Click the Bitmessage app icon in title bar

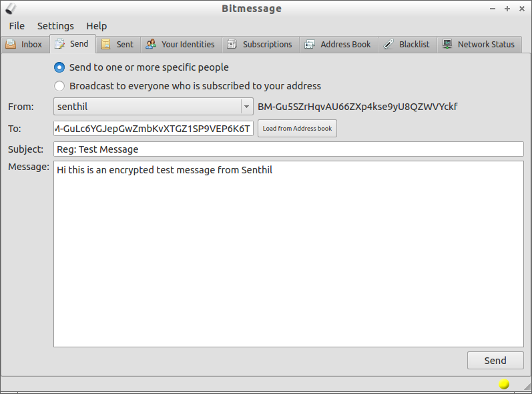[11, 9]
